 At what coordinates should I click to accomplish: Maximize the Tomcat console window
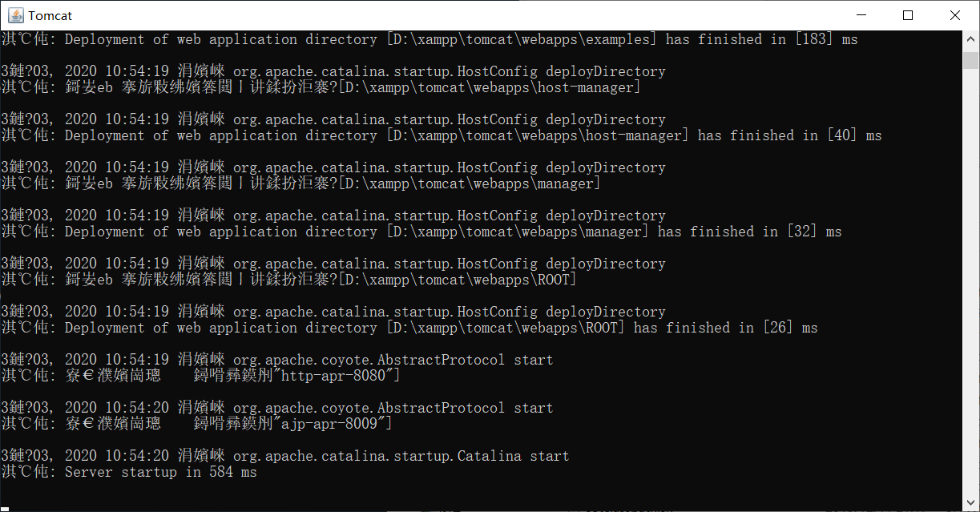(x=907, y=15)
